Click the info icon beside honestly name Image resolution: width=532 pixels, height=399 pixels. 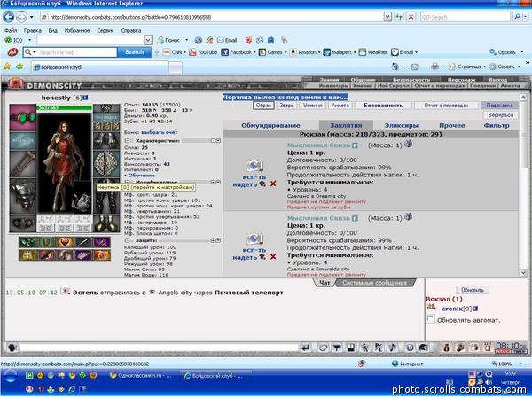tap(85, 98)
